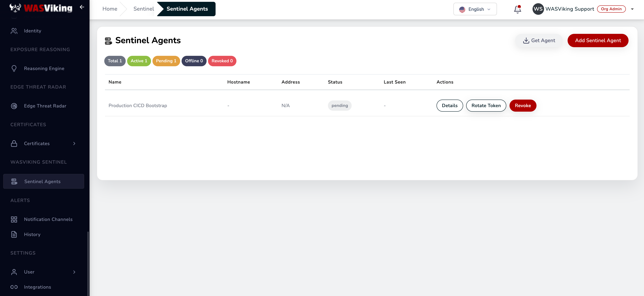The image size is (644, 296).
Task: Click the WASViking logo
Action: click(x=41, y=8)
